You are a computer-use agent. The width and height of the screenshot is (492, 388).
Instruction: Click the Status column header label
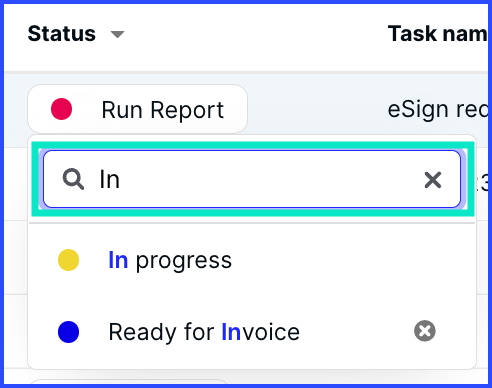click(62, 34)
